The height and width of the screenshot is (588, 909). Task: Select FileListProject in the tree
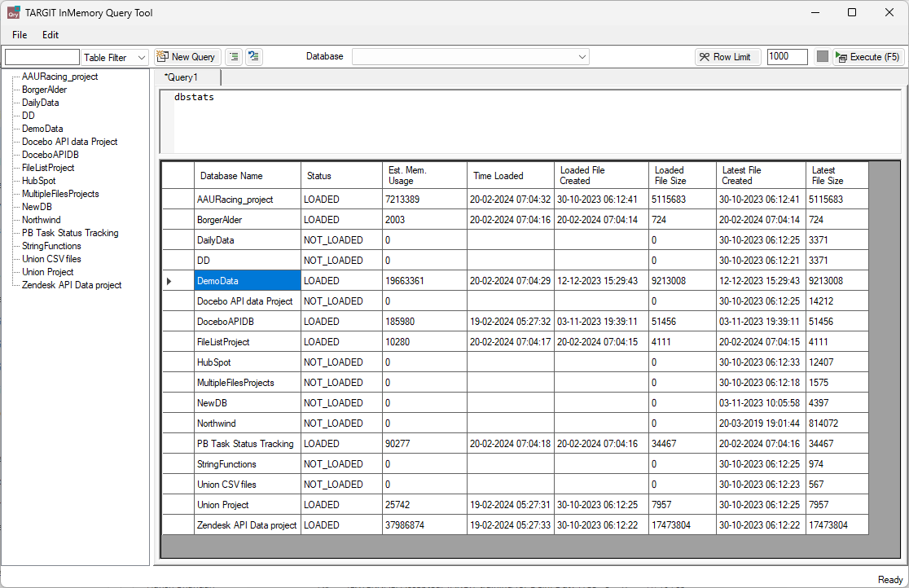point(48,168)
